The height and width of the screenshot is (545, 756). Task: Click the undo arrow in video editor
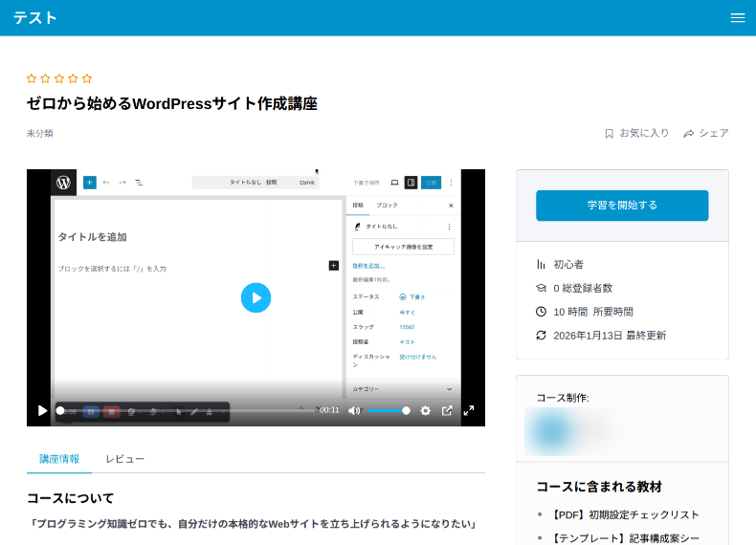(x=106, y=183)
